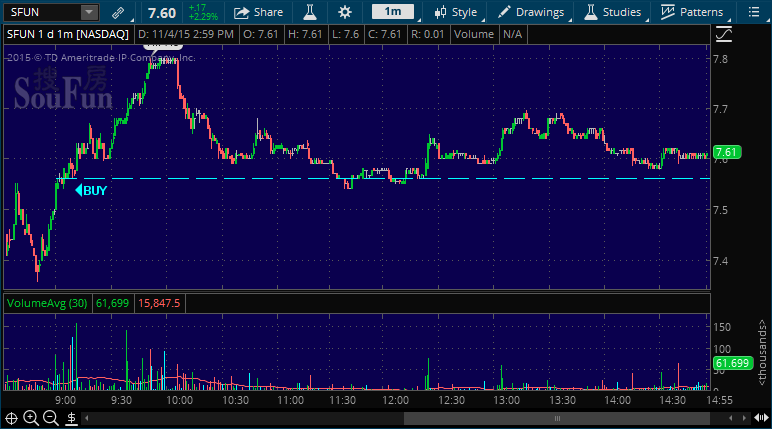Click the 15,847.5 average value in study header
The height and width of the screenshot is (429, 772).
pyautogui.click(x=159, y=303)
